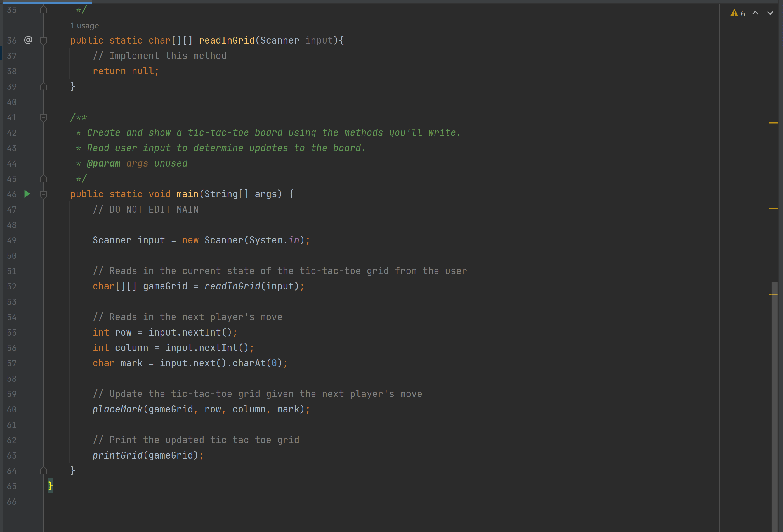Click the highlighted closing brace on line 65

pos(51,486)
